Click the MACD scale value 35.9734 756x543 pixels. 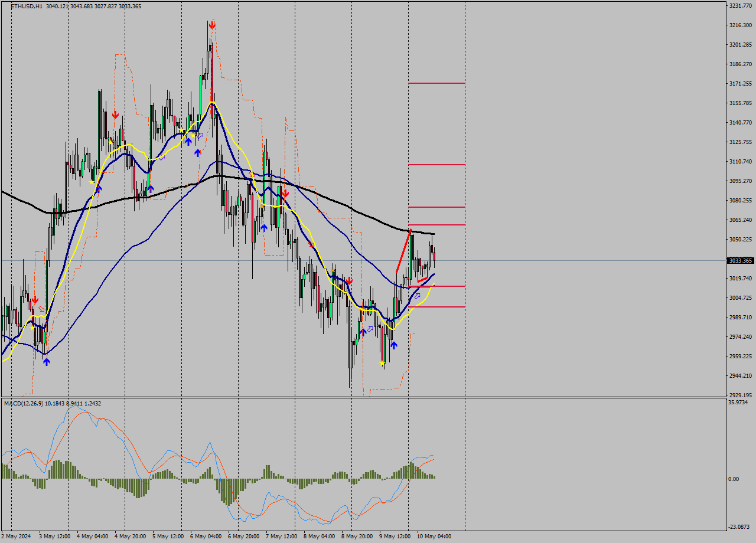[739, 403]
